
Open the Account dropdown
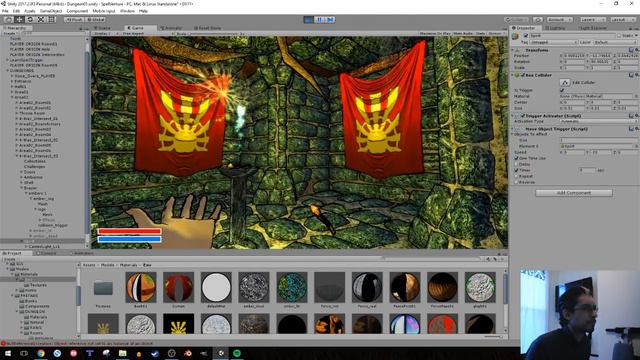click(x=560, y=20)
